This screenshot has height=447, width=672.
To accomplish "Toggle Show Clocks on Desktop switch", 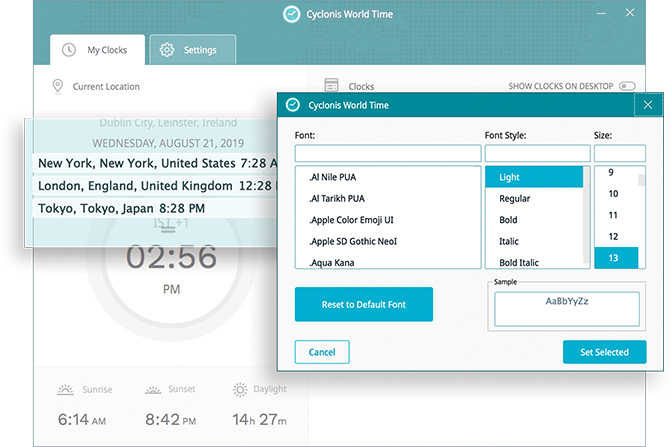I will point(627,87).
